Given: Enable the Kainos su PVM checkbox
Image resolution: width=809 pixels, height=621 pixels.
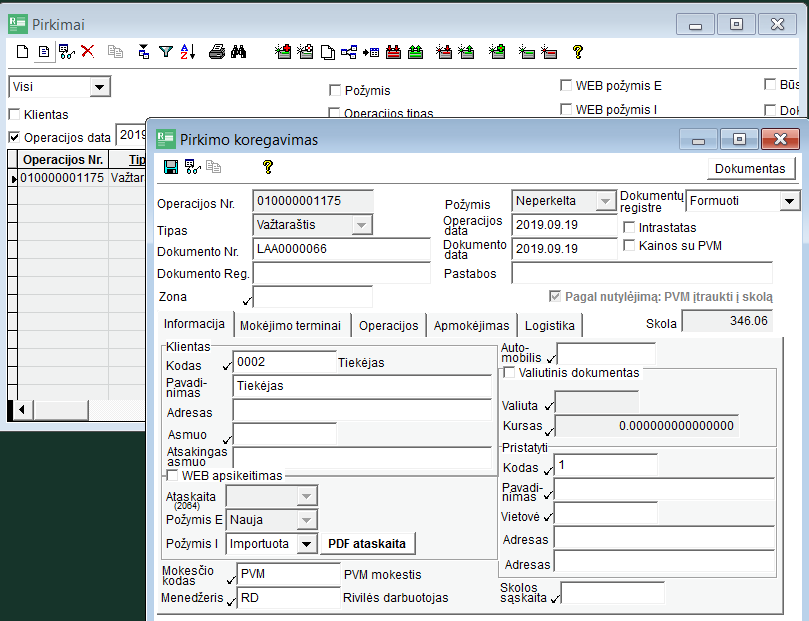Looking at the screenshot, I should click(629, 245).
